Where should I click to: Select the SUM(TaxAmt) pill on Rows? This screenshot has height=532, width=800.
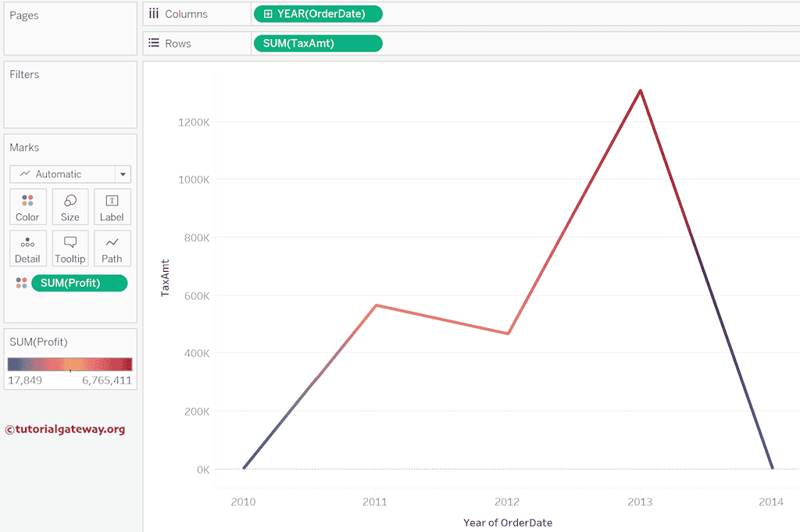pos(317,44)
